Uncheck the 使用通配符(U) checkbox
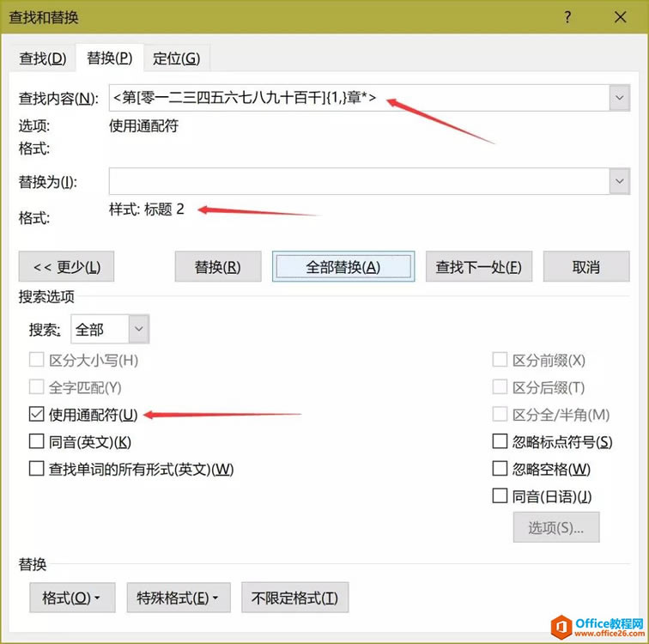649x644 pixels. [x=36, y=414]
